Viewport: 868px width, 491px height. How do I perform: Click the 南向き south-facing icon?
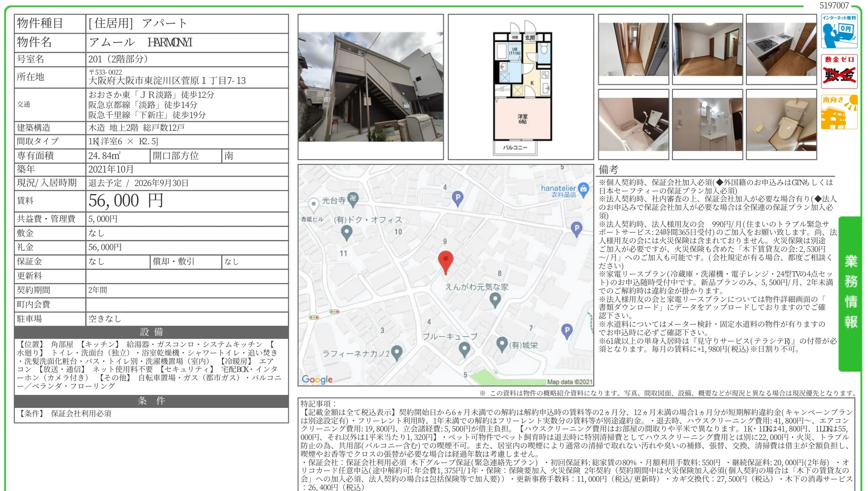(839, 112)
